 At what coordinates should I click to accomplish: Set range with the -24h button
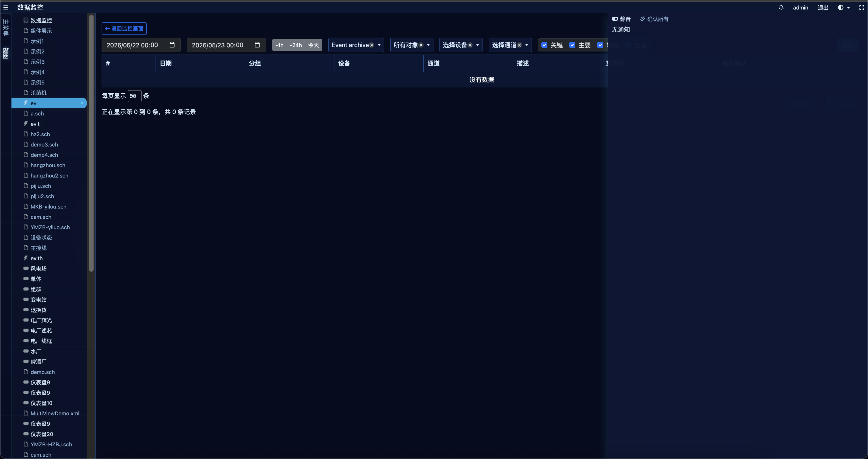[296, 45]
